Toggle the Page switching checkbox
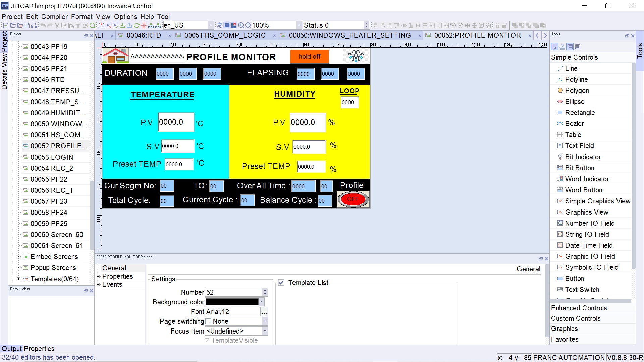 pos(208,321)
